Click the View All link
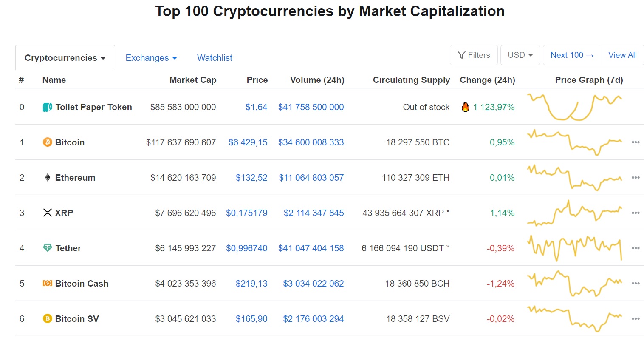 click(x=622, y=55)
